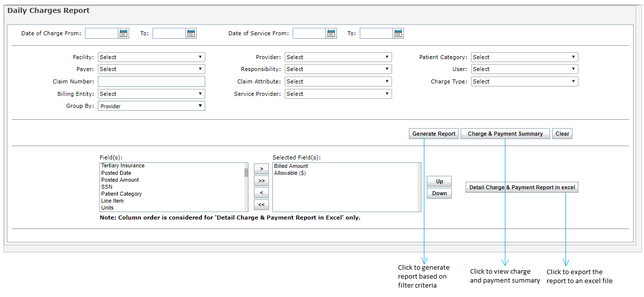Open the Date of Service From calendar
Screen dimensions: 644x297
331,33
